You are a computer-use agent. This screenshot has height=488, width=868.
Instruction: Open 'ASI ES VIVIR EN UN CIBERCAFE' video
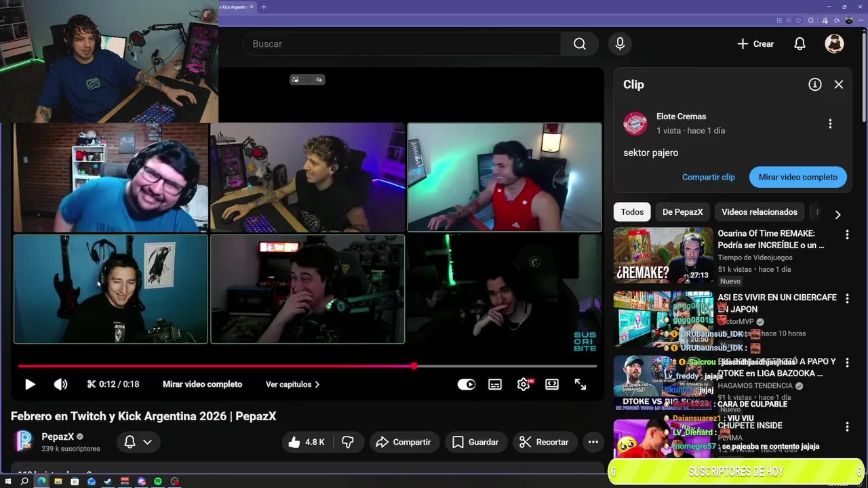(x=777, y=303)
